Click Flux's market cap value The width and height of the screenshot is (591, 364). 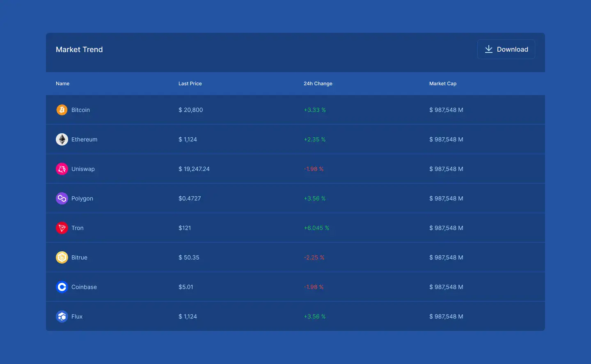coord(446,316)
